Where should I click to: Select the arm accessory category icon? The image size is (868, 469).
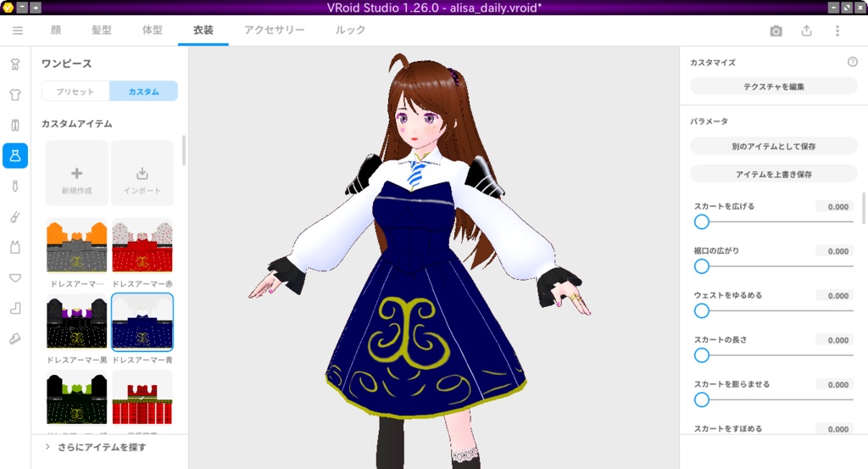15,216
